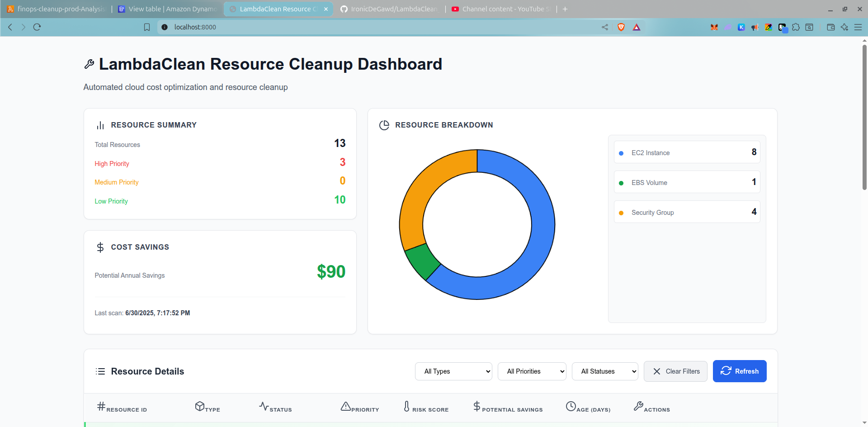
Task: Click the EBS Volume legend row
Action: [687, 182]
